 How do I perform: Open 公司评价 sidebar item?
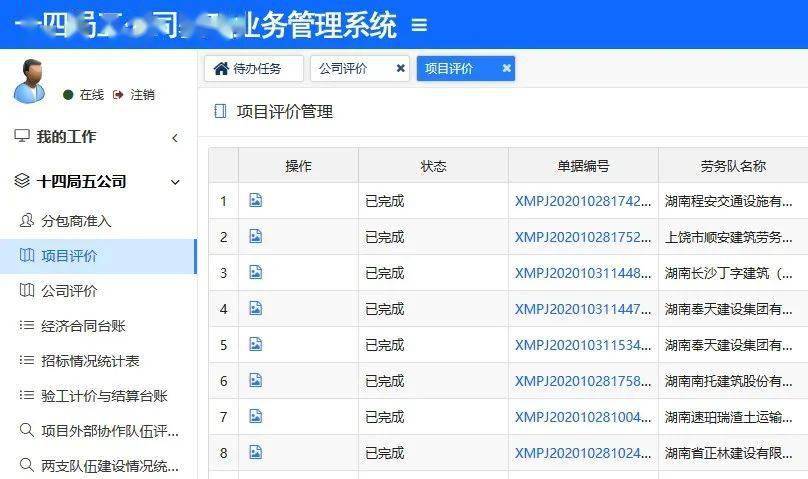(69, 291)
